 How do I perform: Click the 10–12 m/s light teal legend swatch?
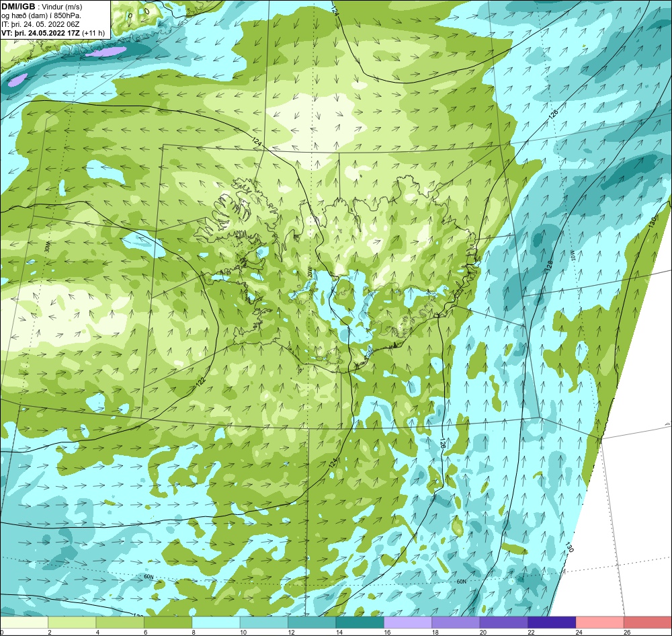pyautogui.click(x=264, y=622)
